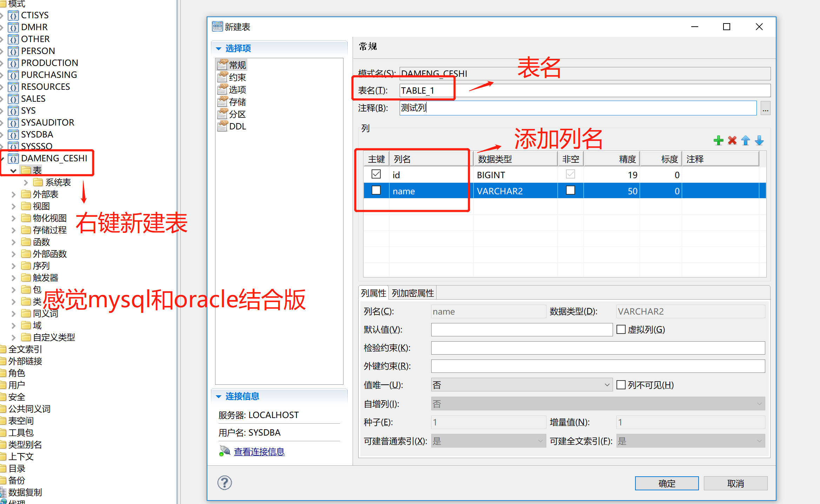
Task: Click the DAMENG_CESHI schema icon
Action: pos(13,159)
